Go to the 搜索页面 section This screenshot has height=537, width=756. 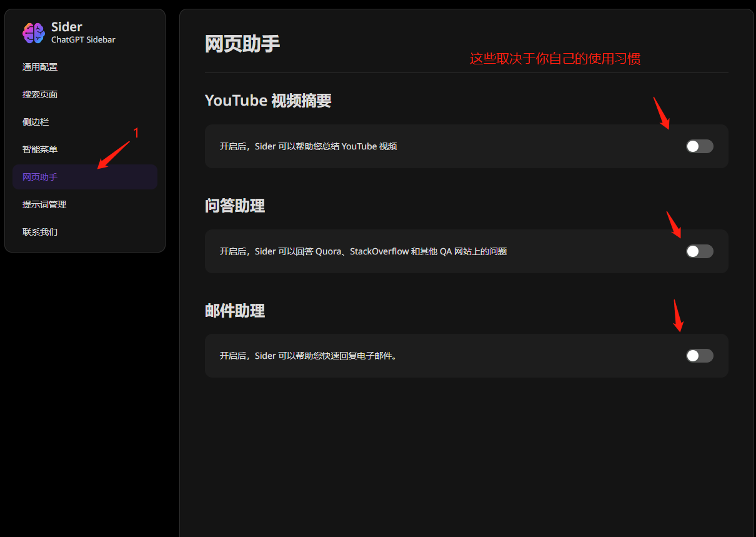click(x=40, y=94)
